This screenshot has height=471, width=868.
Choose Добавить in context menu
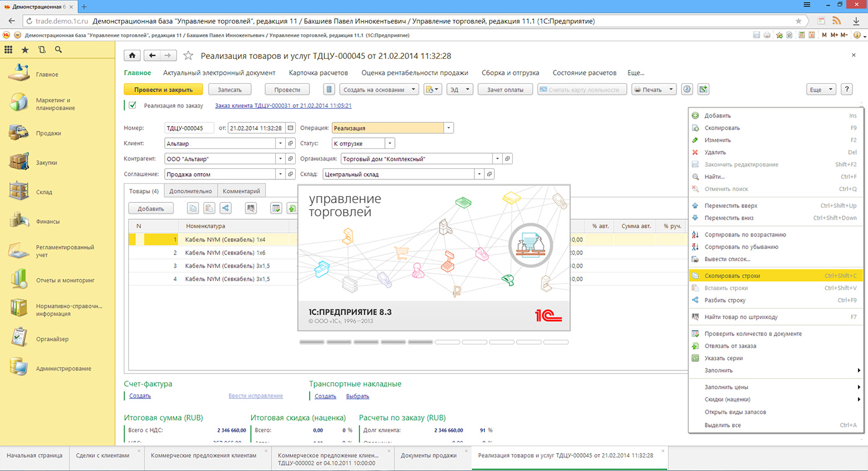775,115
